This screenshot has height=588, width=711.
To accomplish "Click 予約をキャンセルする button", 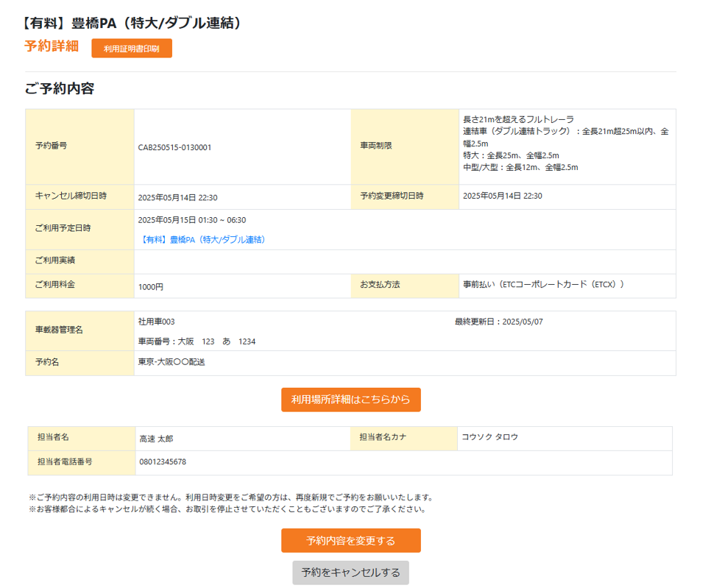I will pyautogui.click(x=350, y=573).
